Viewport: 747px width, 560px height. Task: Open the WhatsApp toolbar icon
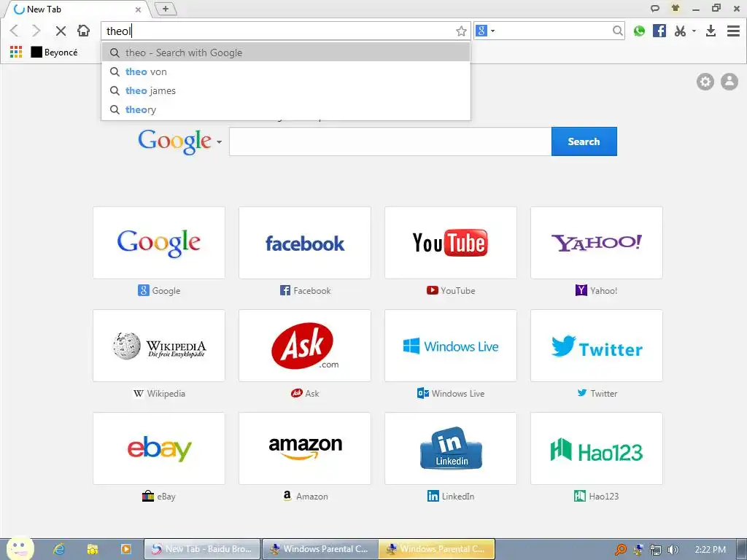point(639,31)
